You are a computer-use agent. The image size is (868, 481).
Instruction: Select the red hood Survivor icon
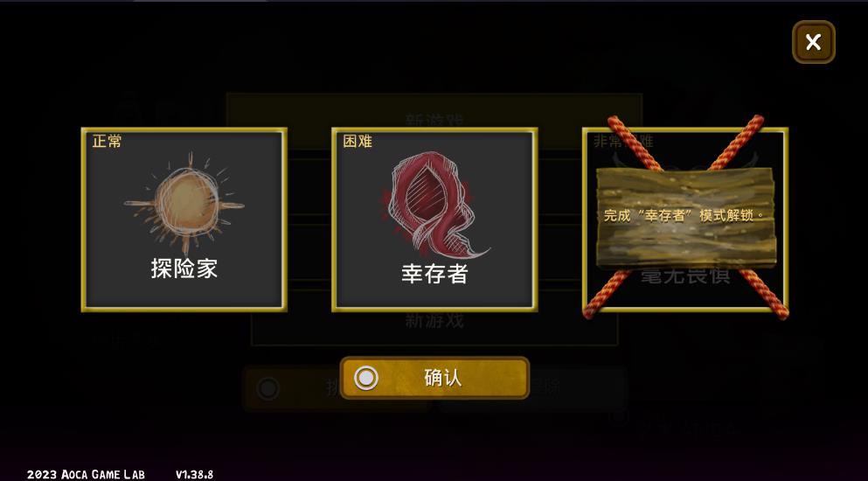[x=434, y=205]
